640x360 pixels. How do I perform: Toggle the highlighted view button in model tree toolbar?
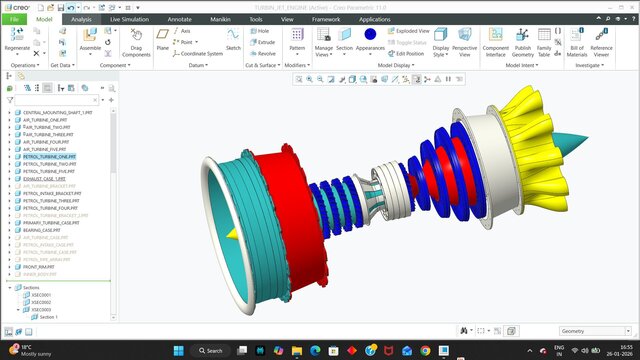click(47, 88)
